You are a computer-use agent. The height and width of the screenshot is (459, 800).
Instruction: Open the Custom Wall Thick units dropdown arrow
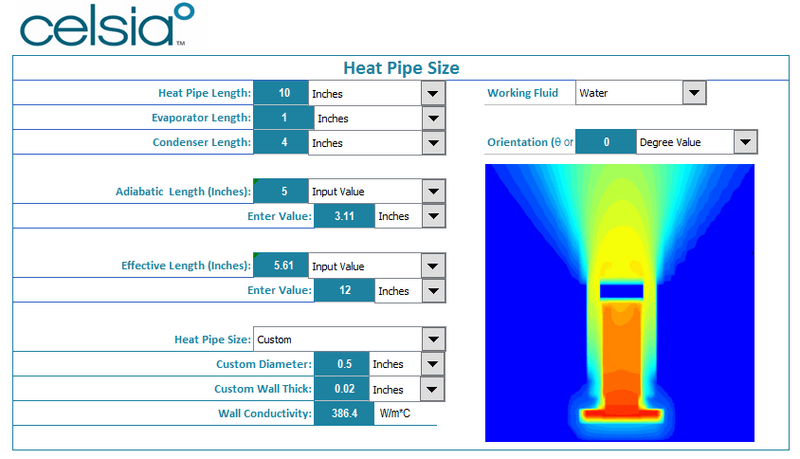[432, 390]
